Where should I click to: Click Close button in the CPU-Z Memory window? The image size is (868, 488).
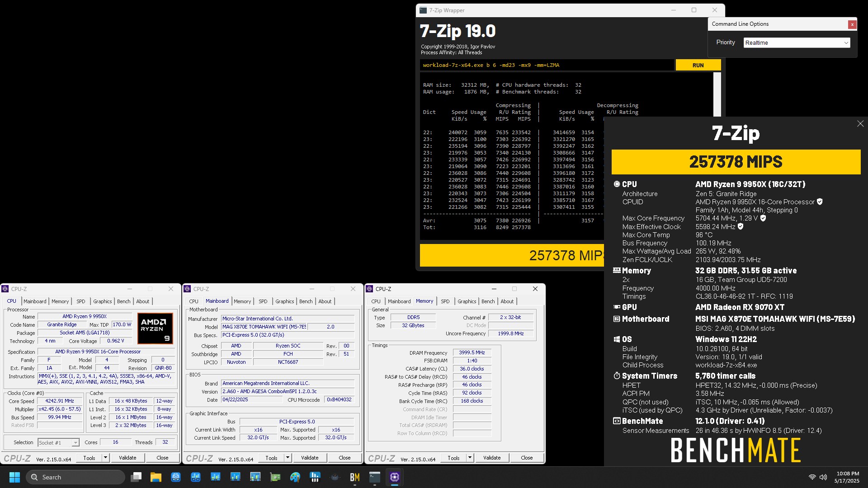pos(527,458)
